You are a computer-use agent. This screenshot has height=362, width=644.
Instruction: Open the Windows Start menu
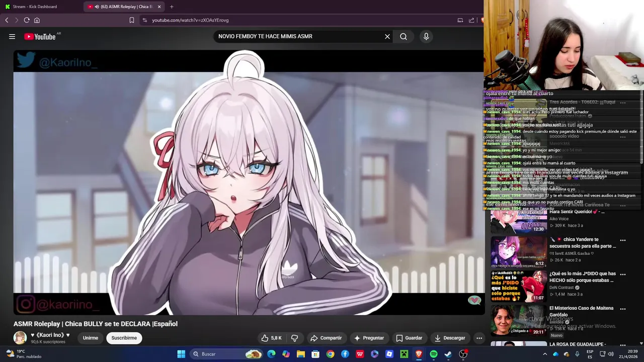(x=181, y=354)
